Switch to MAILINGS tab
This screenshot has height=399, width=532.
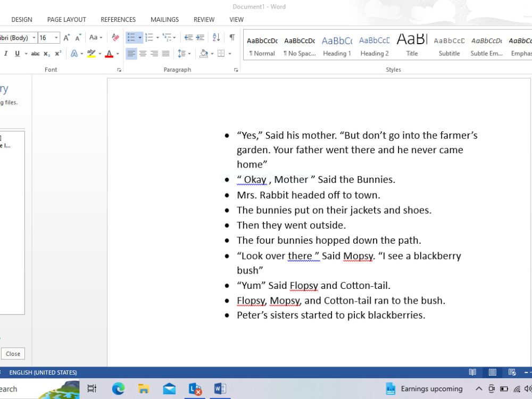pyautogui.click(x=164, y=20)
